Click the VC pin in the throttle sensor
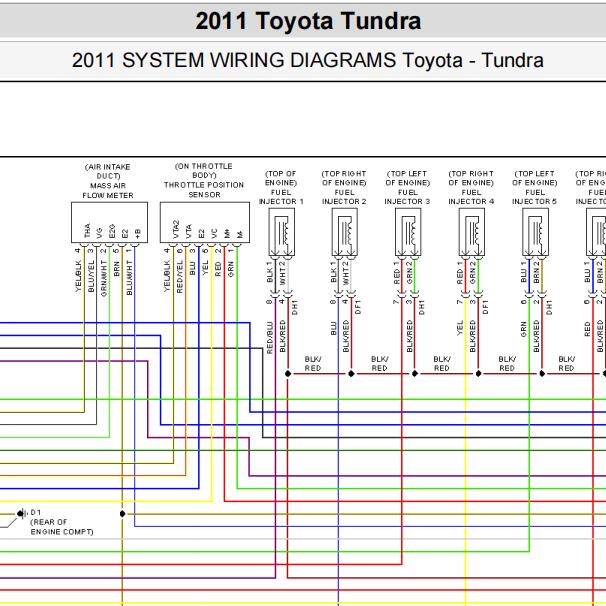The height and width of the screenshot is (606, 606). [x=214, y=233]
